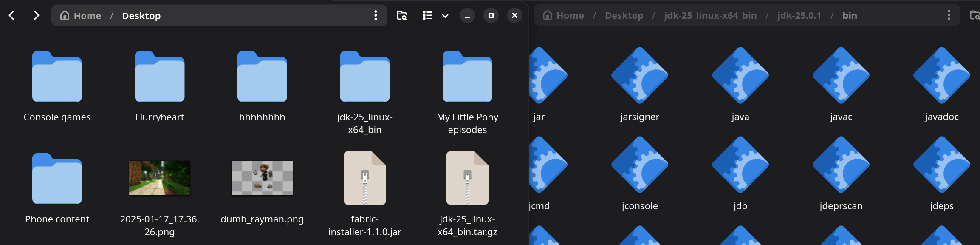Click the 'javadoc' file name text

pos(942,117)
